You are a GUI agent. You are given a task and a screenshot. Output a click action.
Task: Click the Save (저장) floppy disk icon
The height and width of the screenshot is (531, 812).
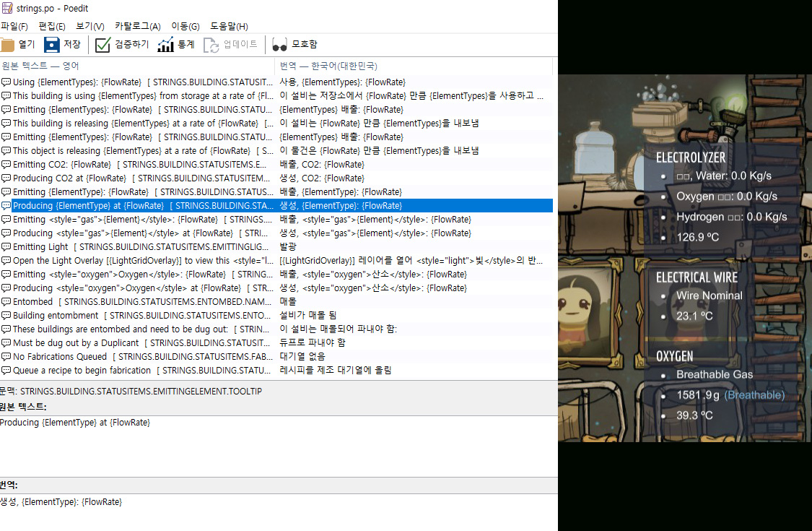52,45
